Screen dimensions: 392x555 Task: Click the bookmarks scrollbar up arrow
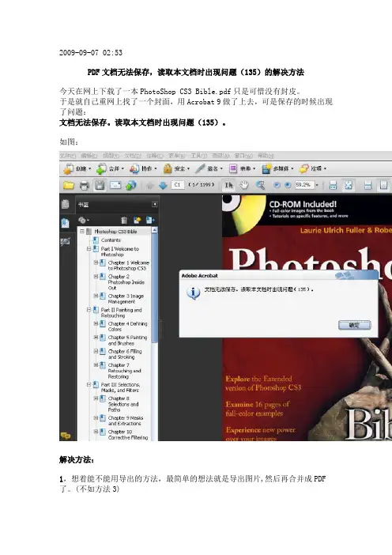154,230
